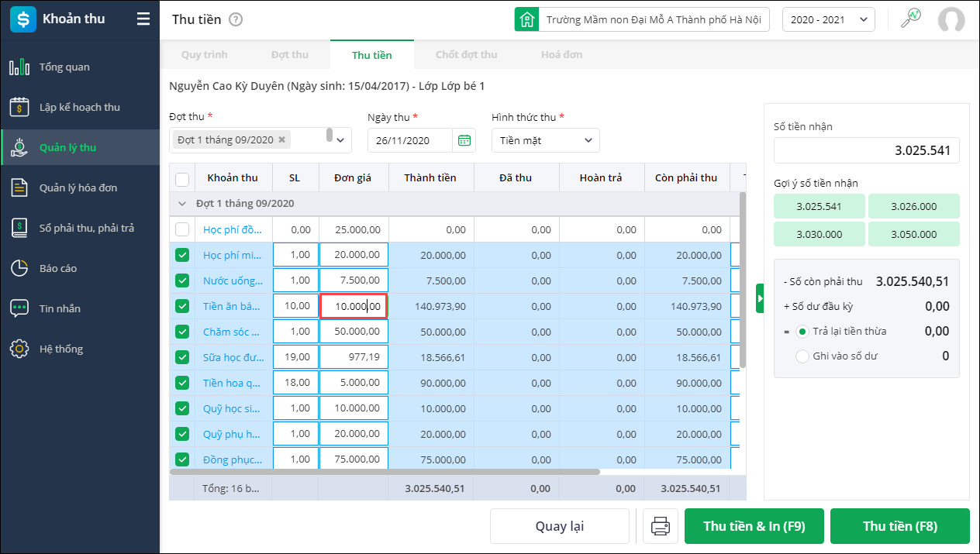Open Sổ phải thu, phải trả menu
Viewport: 980px width, 554px height.
click(x=81, y=228)
